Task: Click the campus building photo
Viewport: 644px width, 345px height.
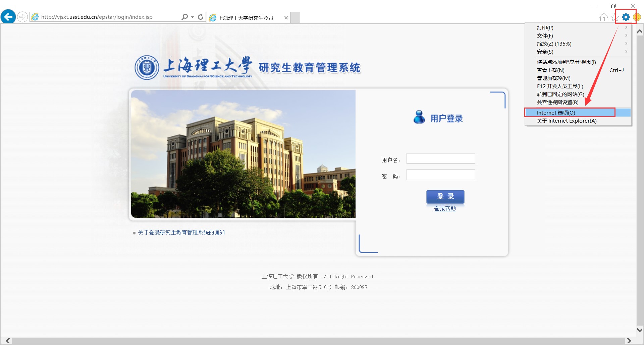Action: tap(243, 154)
